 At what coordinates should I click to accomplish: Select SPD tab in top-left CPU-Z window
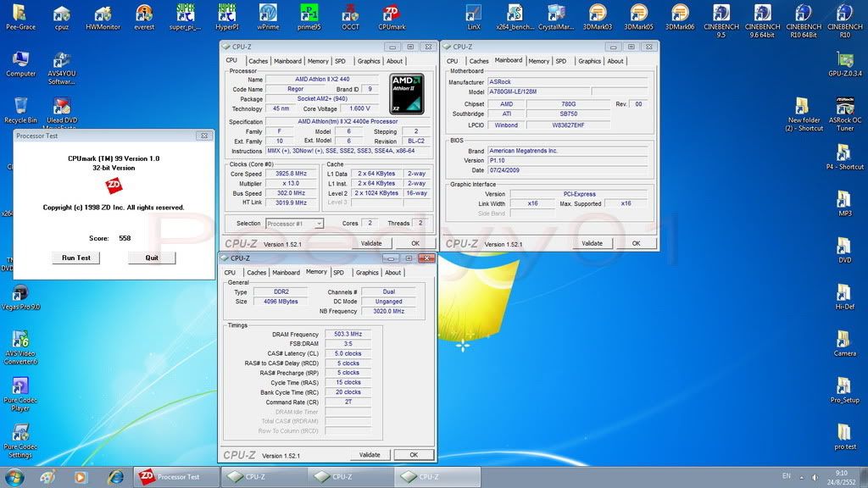click(x=341, y=61)
